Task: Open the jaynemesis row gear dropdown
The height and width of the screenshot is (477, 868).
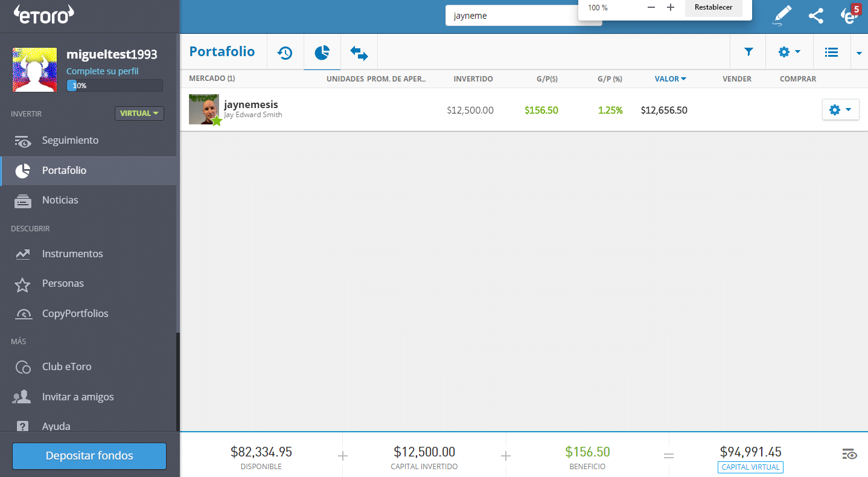Action: pos(840,110)
